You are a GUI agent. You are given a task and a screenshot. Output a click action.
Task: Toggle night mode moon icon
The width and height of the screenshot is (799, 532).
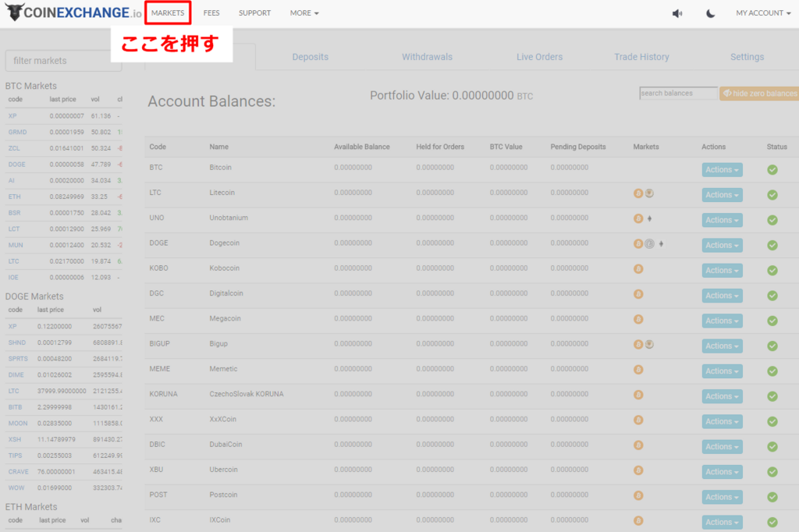click(710, 13)
